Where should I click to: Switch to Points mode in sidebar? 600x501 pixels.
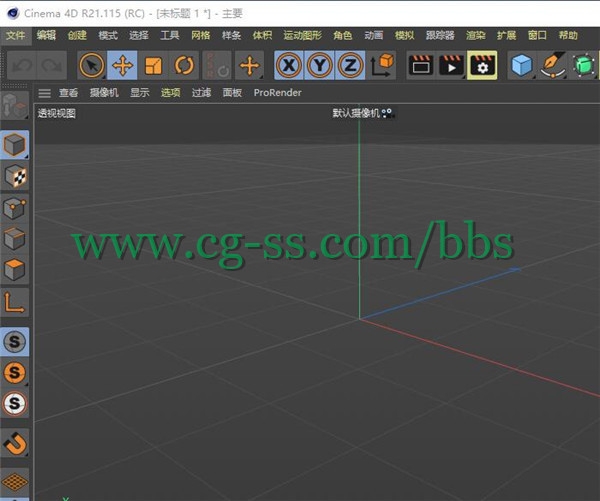pos(15,208)
